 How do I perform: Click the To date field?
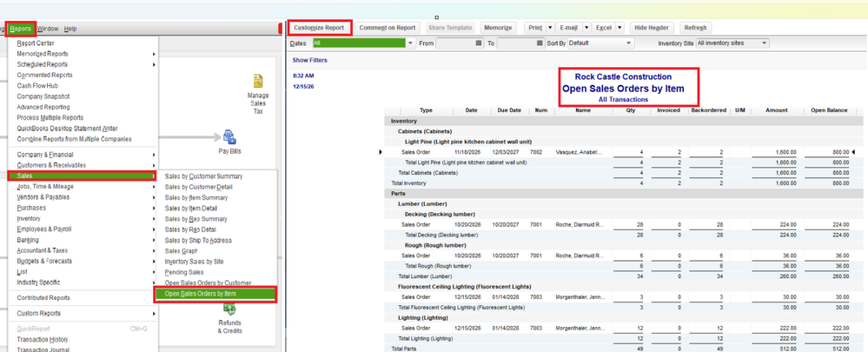click(516, 43)
